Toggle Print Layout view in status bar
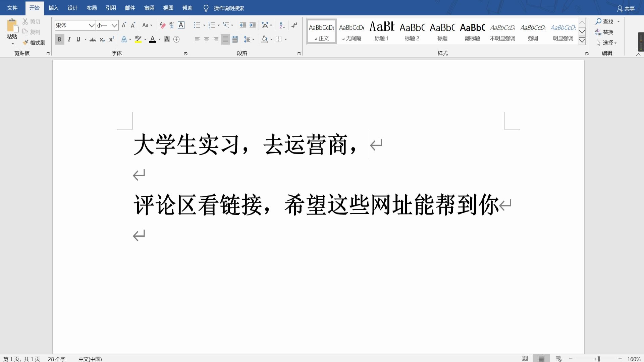644x362 pixels. (x=541, y=359)
